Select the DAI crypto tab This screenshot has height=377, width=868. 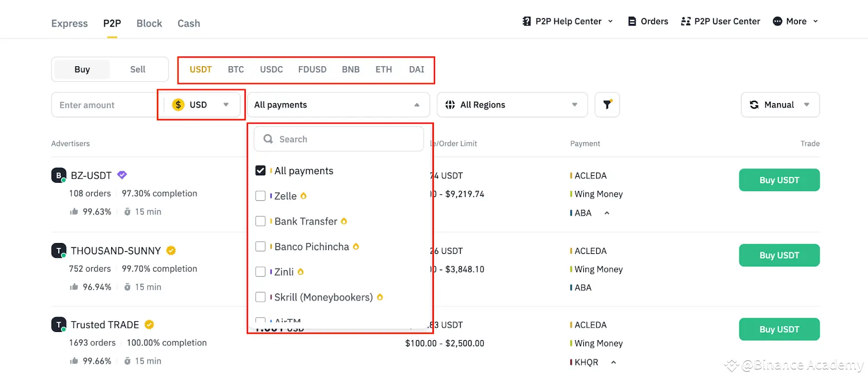417,69
